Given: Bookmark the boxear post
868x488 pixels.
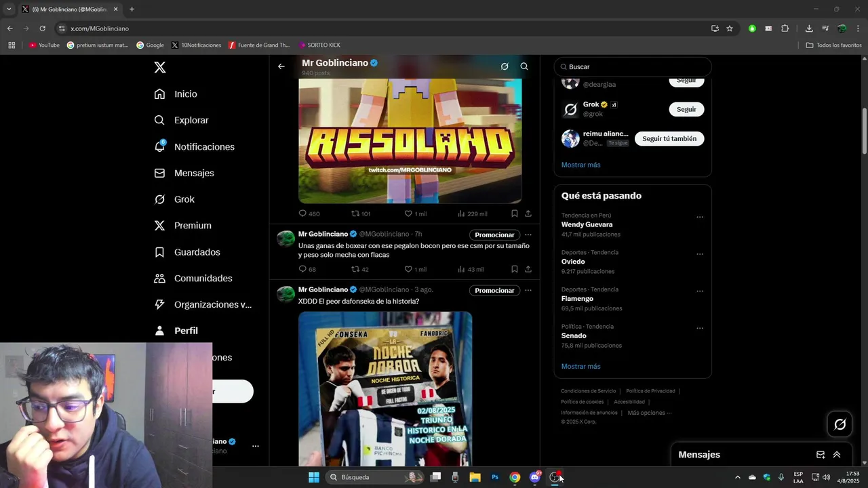Looking at the screenshot, I should coord(515,269).
